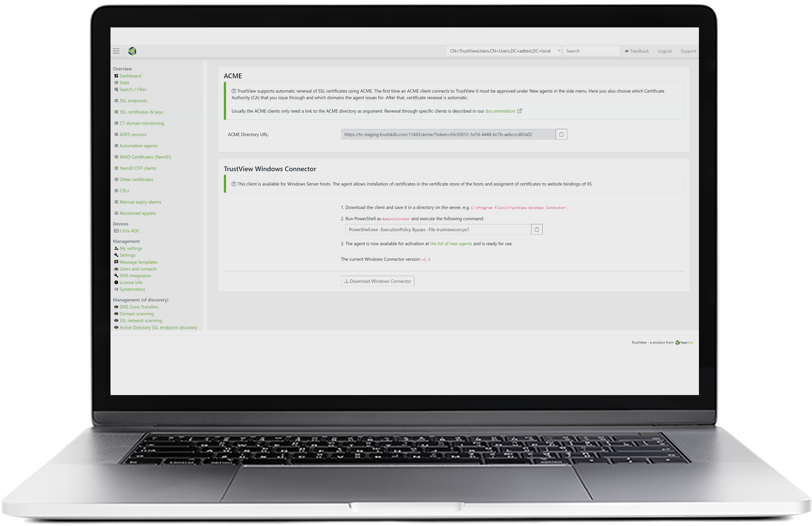This screenshot has width=812, height=526.
Task: Click the Search input field at top
Action: pos(591,51)
